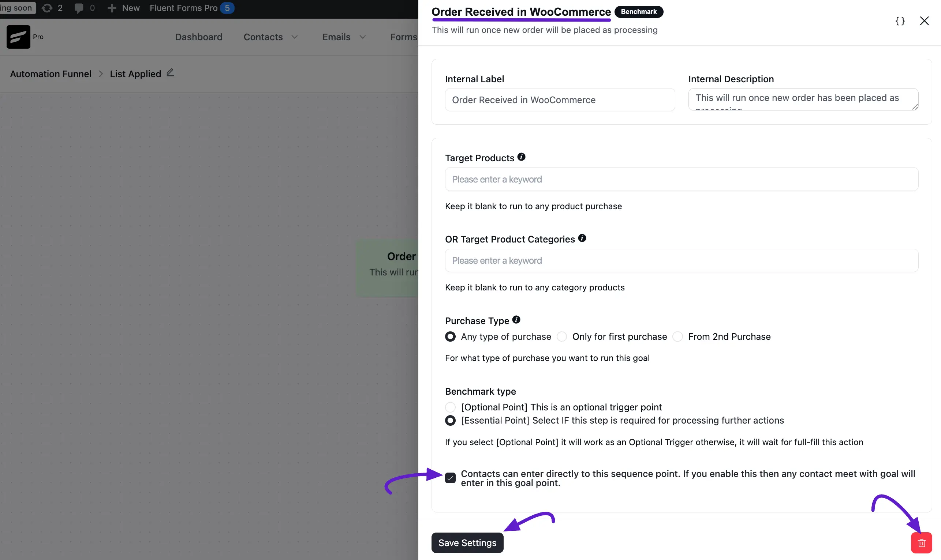
Task: Open the Emails menu item
Action: [336, 37]
